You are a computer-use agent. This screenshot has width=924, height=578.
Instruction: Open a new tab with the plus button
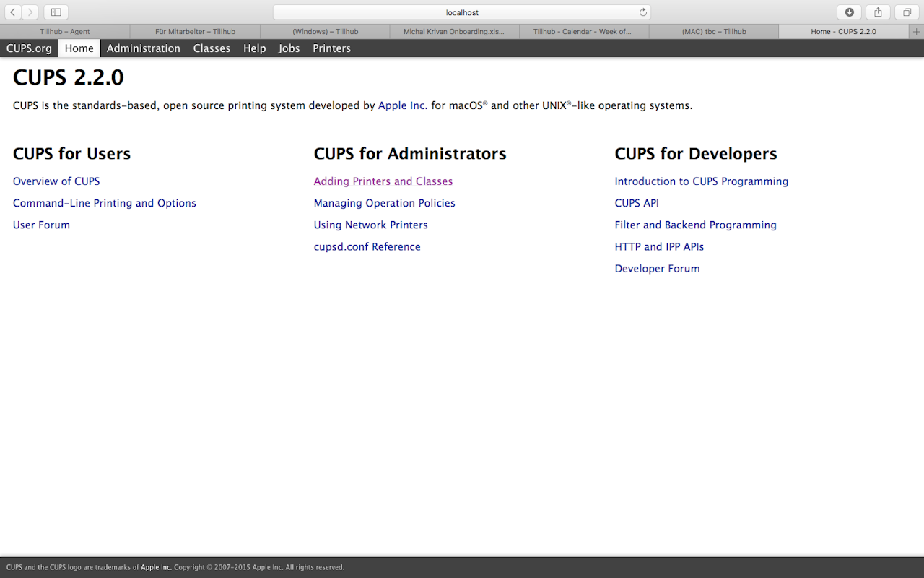click(x=917, y=32)
